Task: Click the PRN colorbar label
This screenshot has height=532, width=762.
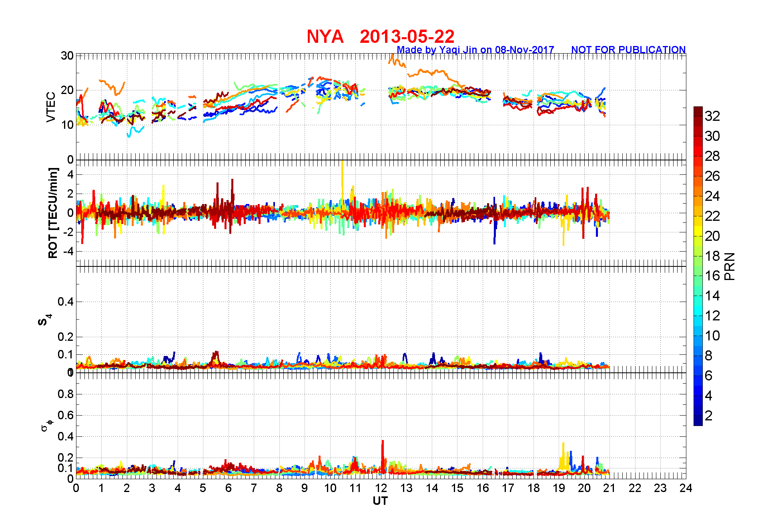Action: (x=730, y=266)
